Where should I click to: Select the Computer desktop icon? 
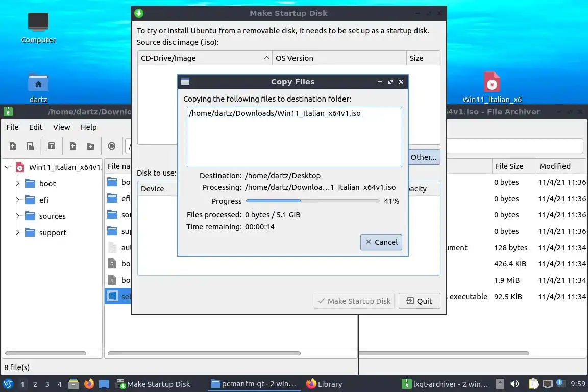38,28
